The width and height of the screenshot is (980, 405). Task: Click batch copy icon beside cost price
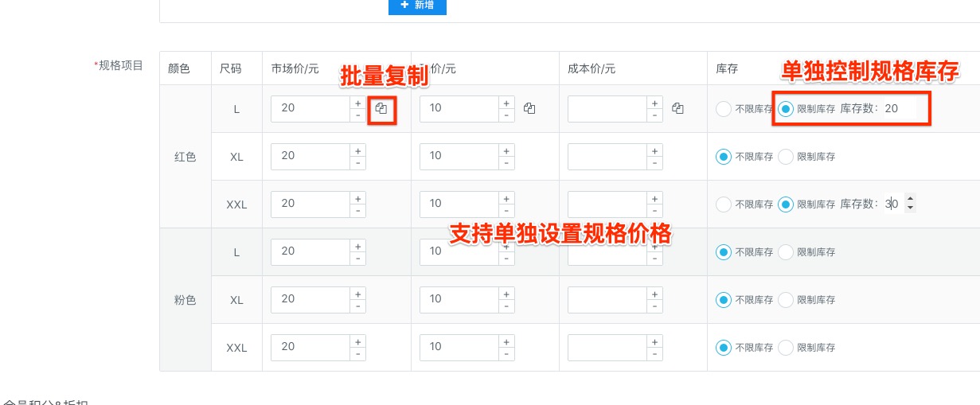click(677, 108)
